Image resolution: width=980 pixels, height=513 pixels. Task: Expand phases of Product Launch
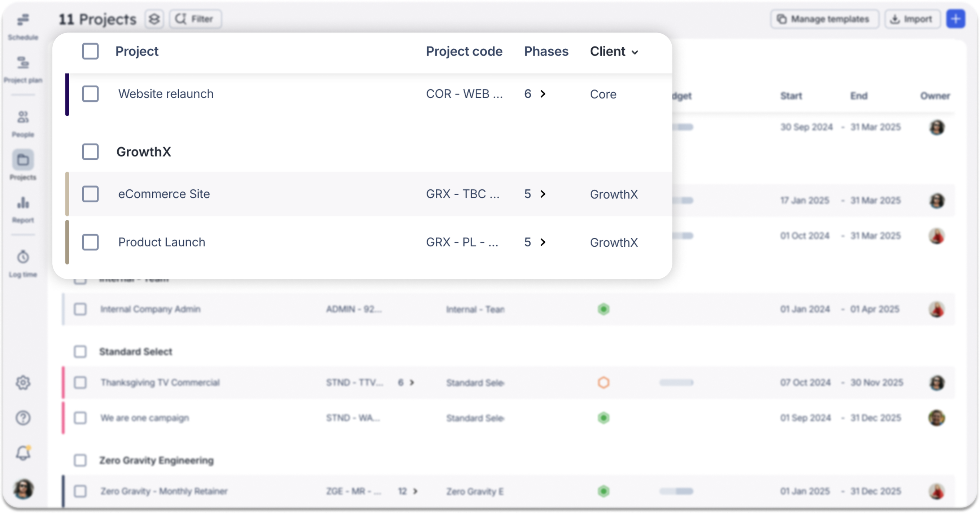pyautogui.click(x=543, y=242)
